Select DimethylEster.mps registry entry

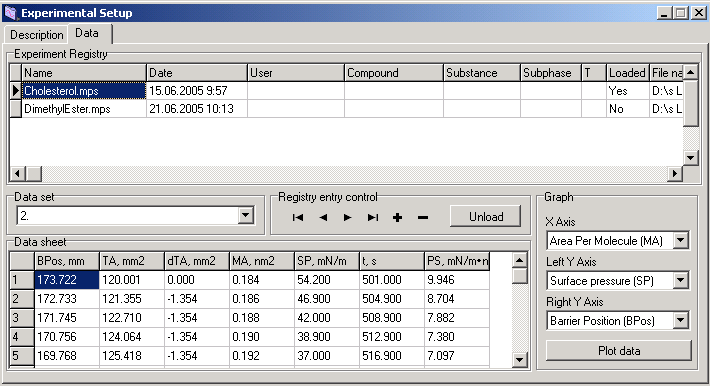[x=84, y=109]
